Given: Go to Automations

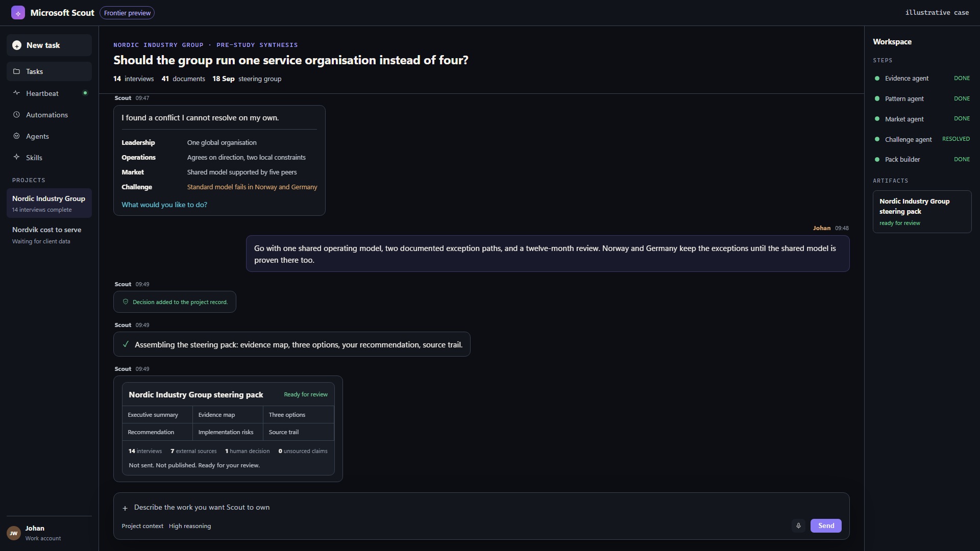Looking at the screenshot, I should pyautogui.click(x=49, y=115).
